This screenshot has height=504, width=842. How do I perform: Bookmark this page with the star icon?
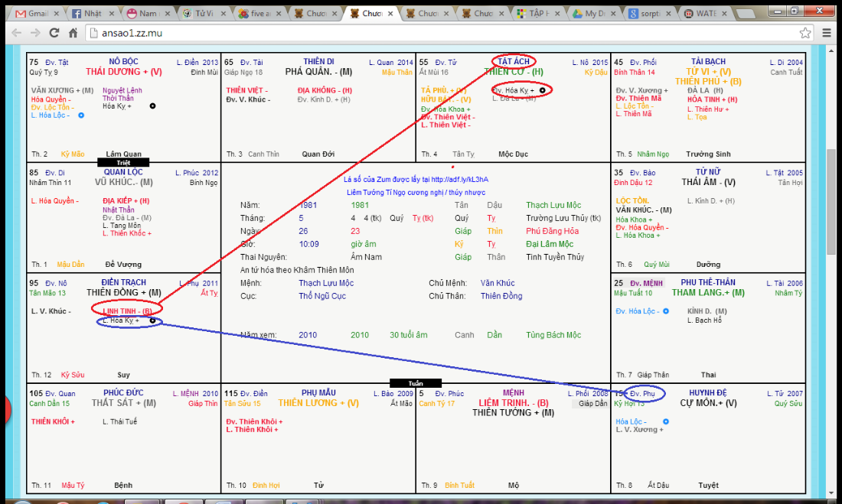tap(804, 33)
